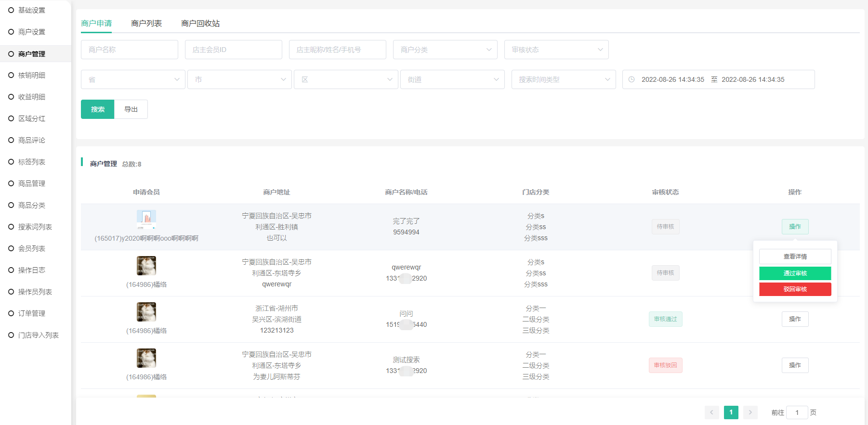868x425 pixels.
Task: Open the 省 province selector
Action: pos(133,79)
